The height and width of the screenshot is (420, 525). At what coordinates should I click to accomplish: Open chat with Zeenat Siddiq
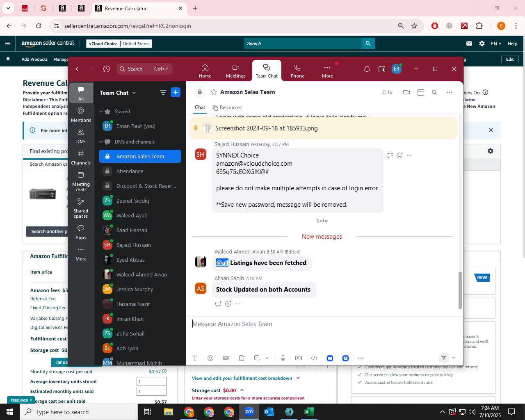point(140,201)
